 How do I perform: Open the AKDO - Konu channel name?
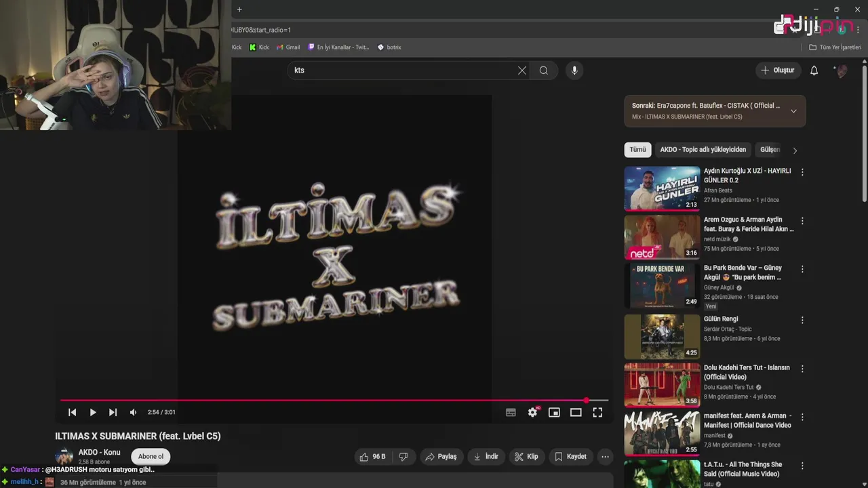coord(99,452)
